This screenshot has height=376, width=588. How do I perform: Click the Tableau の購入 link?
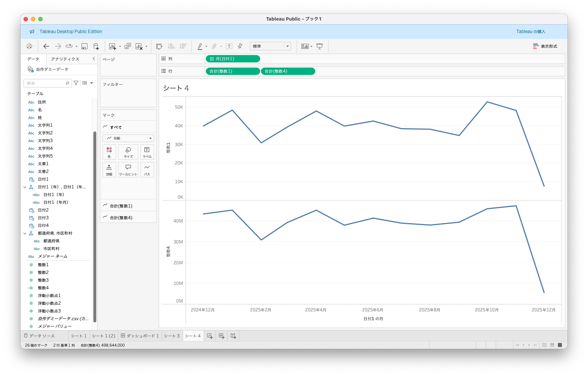click(530, 32)
